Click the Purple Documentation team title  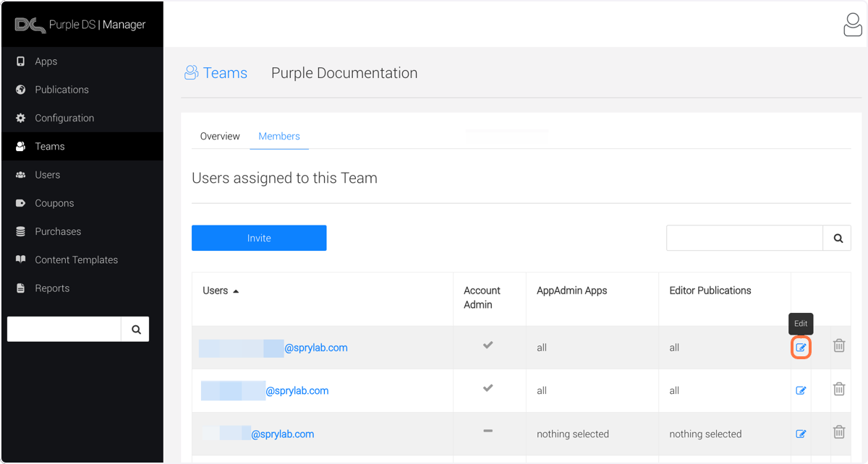click(x=344, y=73)
